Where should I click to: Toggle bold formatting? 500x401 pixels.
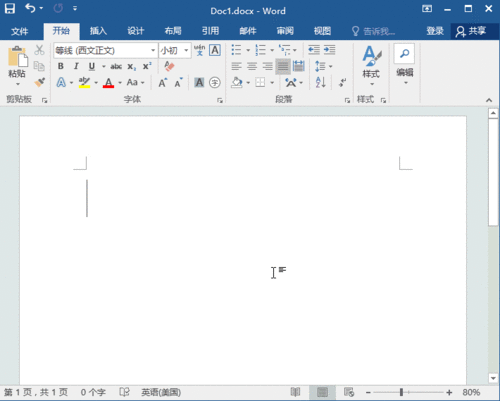(x=61, y=66)
